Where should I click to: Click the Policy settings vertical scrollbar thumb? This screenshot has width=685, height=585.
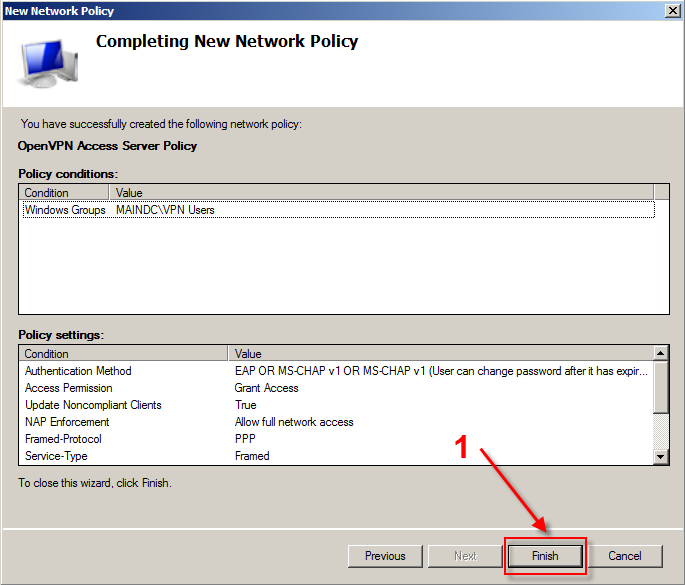(x=660, y=386)
